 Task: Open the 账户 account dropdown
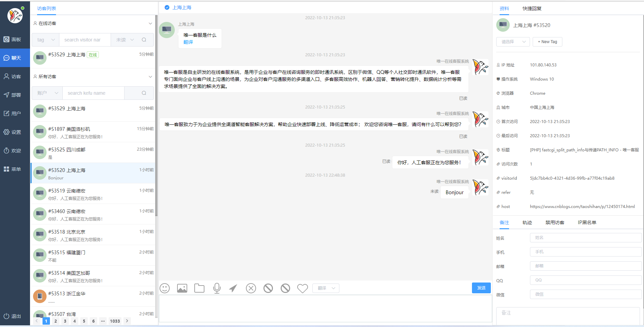47,93
